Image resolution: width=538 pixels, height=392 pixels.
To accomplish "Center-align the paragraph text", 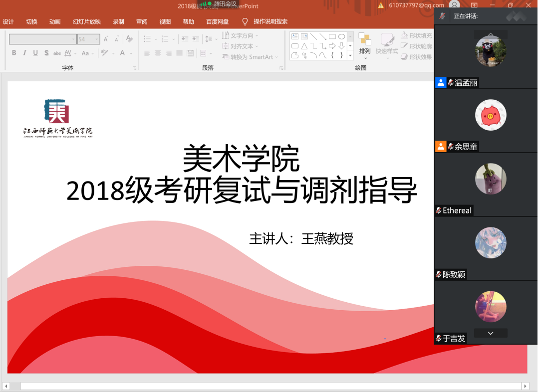I will pos(158,53).
